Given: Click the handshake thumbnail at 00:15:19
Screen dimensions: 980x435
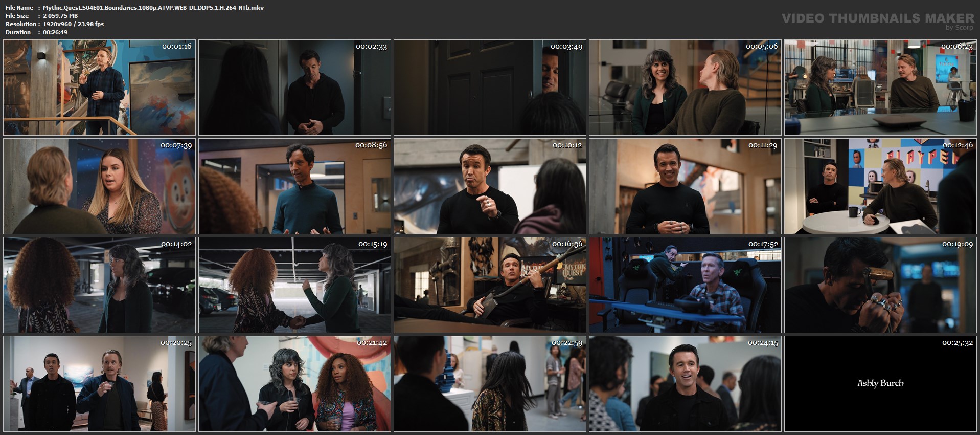Looking at the screenshot, I should point(294,285).
